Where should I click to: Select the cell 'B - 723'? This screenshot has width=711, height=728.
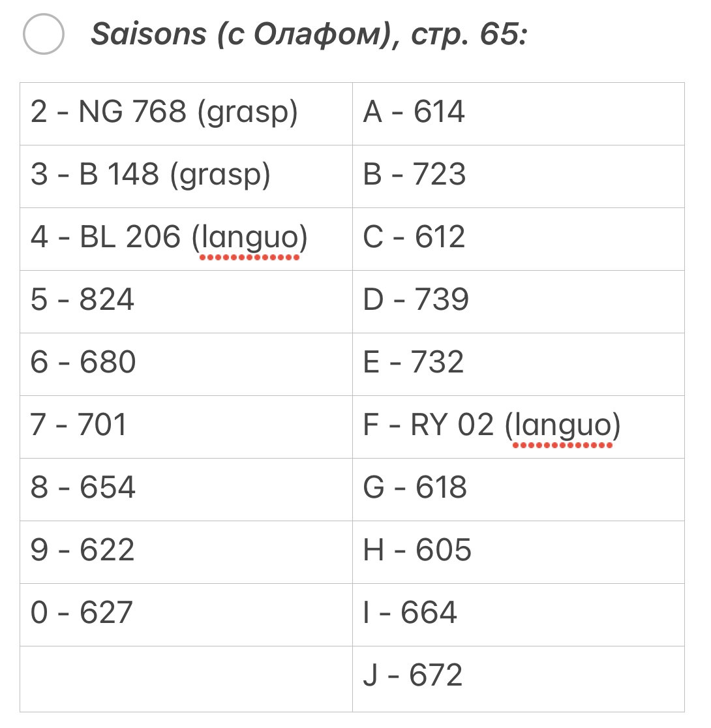519,176
